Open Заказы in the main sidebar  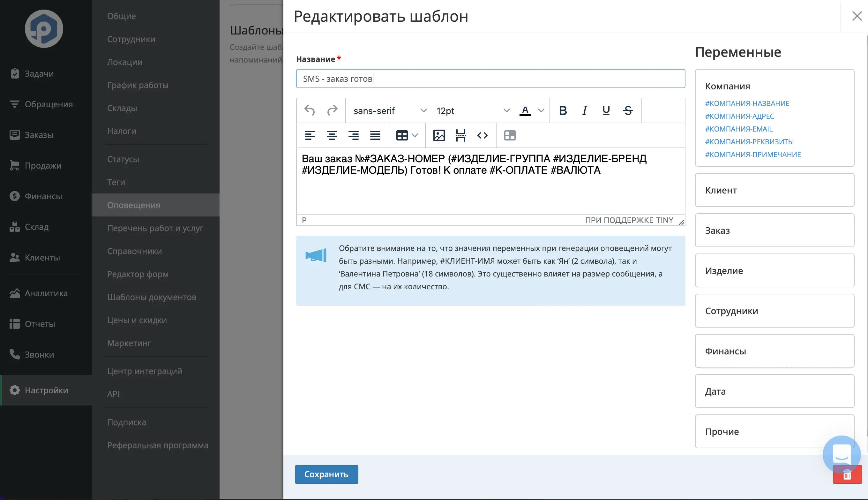pos(46,135)
